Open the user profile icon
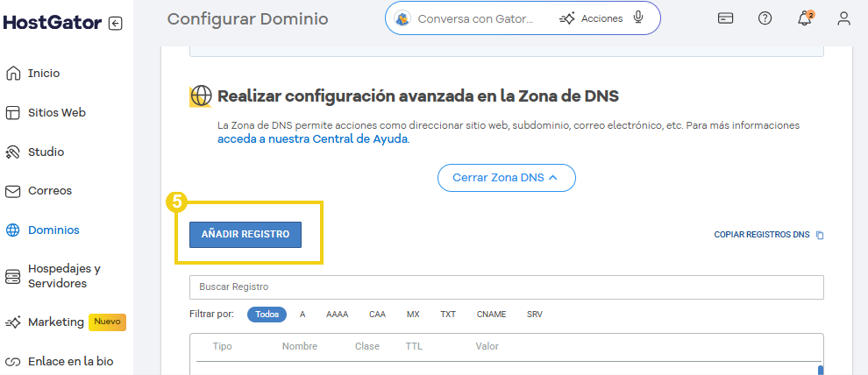 tap(843, 18)
